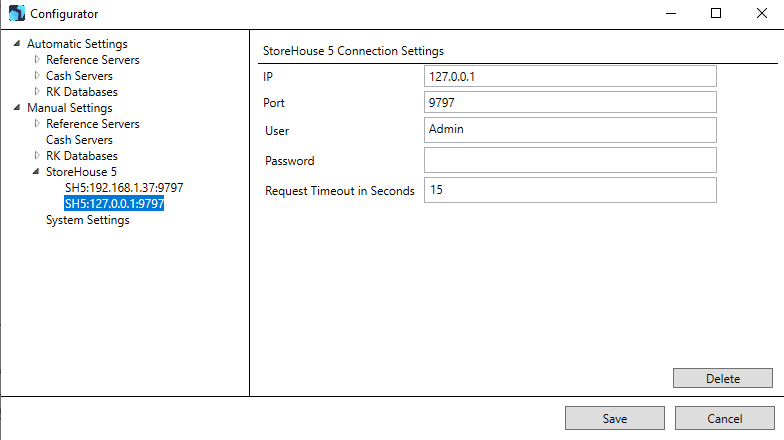
Task: Open System Settings in the tree
Action: tap(88, 220)
